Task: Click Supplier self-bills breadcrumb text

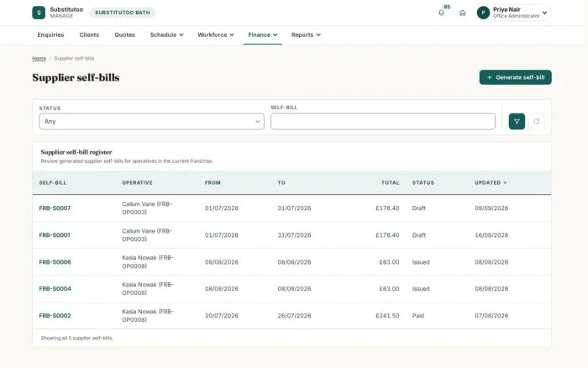Action: (x=74, y=59)
